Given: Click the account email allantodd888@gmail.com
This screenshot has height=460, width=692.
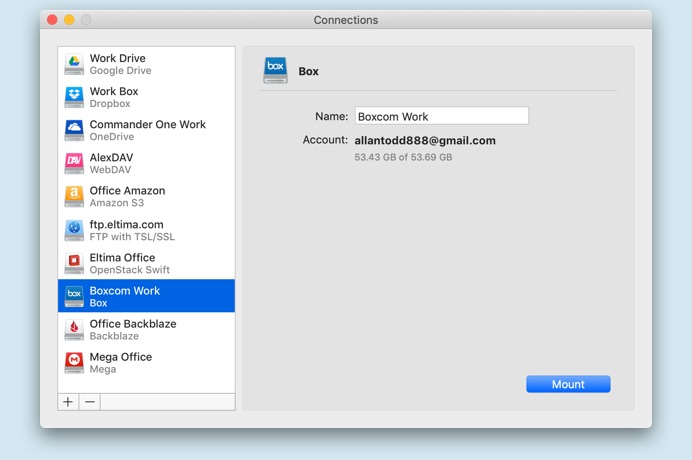Looking at the screenshot, I should click(425, 140).
